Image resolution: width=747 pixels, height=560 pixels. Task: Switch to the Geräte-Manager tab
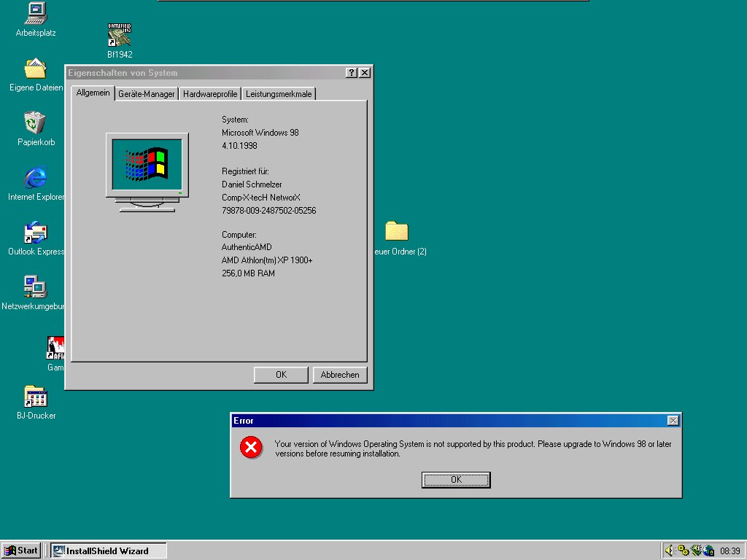(146, 94)
